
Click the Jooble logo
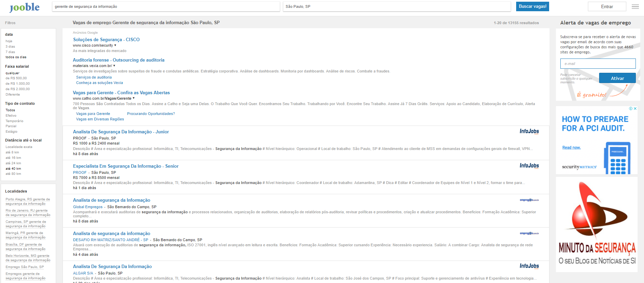point(24,7)
